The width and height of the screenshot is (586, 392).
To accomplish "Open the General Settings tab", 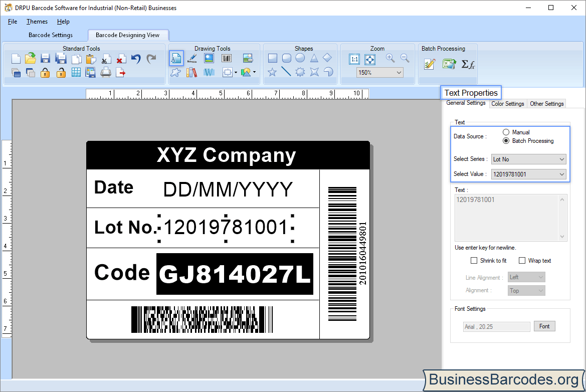I will pyautogui.click(x=466, y=103).
